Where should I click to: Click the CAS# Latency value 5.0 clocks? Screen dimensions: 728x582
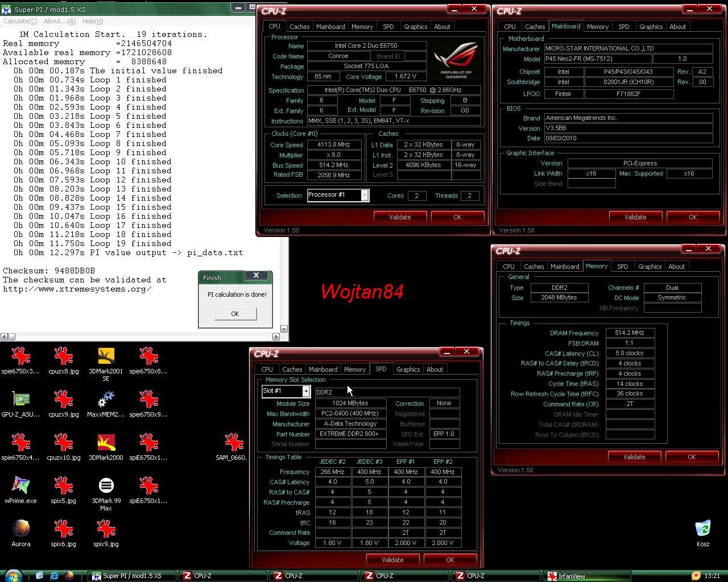(x=630, y=354)
